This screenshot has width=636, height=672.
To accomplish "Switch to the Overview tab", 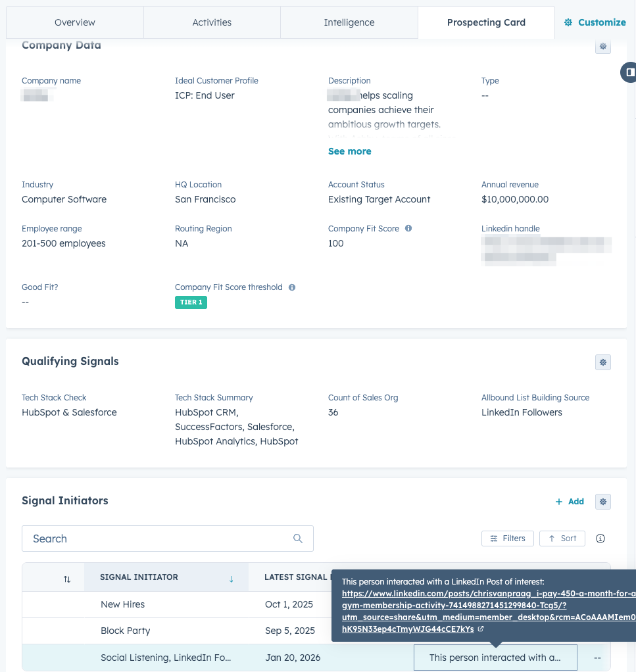I will click(x=75, y=22).
